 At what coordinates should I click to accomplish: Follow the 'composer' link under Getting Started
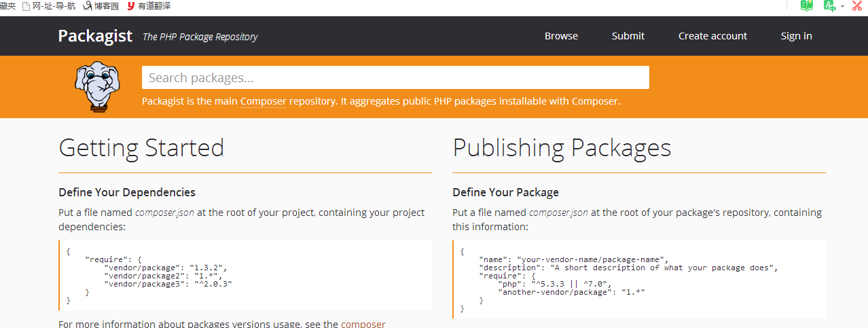pyautogui.click(x=363, y=324)
